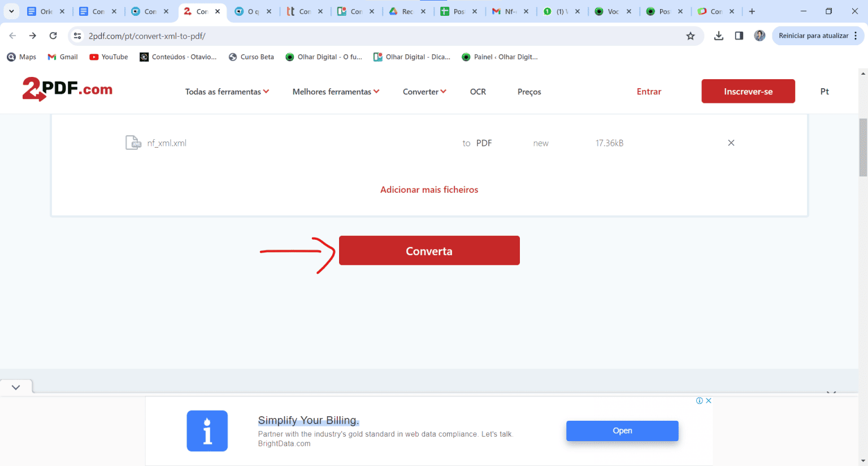The width and height of the screenshot is (868, 466).
Task: Remove nf_xml.xml using the X icon
Action: tap(731, 143)
